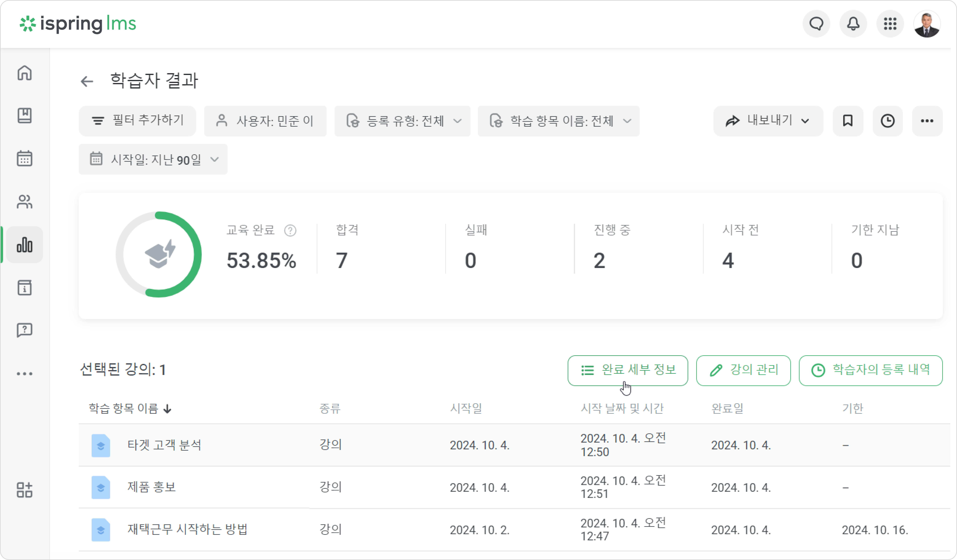The width and height of the screenshot is (957, 560).
Task: Open the course catalog book icon
Action: coord(25,115)
